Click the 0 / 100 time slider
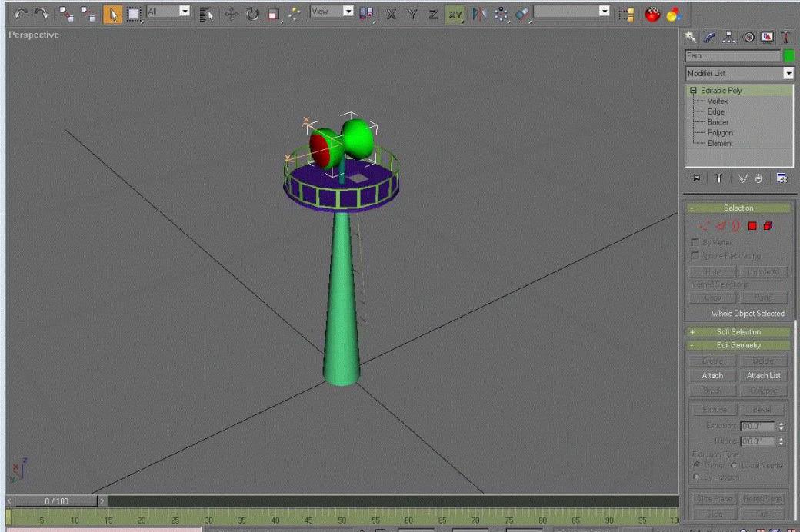Viewport: 800px width, 532px height. pyautogui.click(x=57, y=501)
